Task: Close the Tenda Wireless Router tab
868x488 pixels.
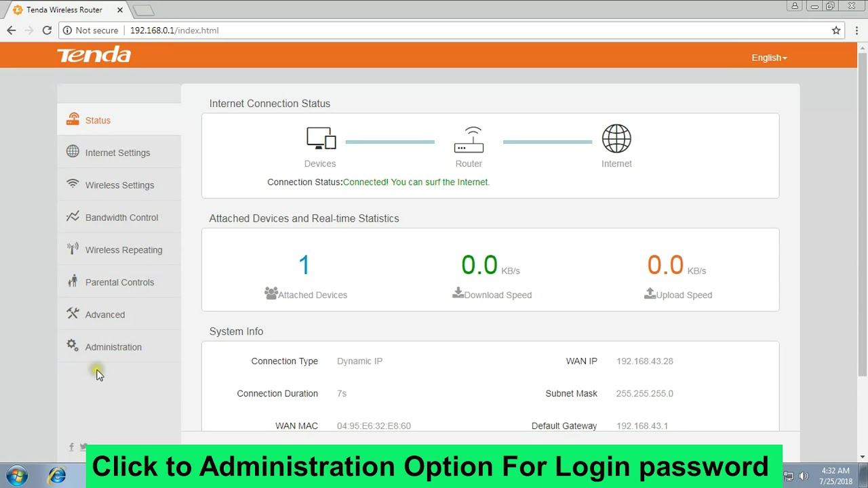Action: (x=119, y=10)
